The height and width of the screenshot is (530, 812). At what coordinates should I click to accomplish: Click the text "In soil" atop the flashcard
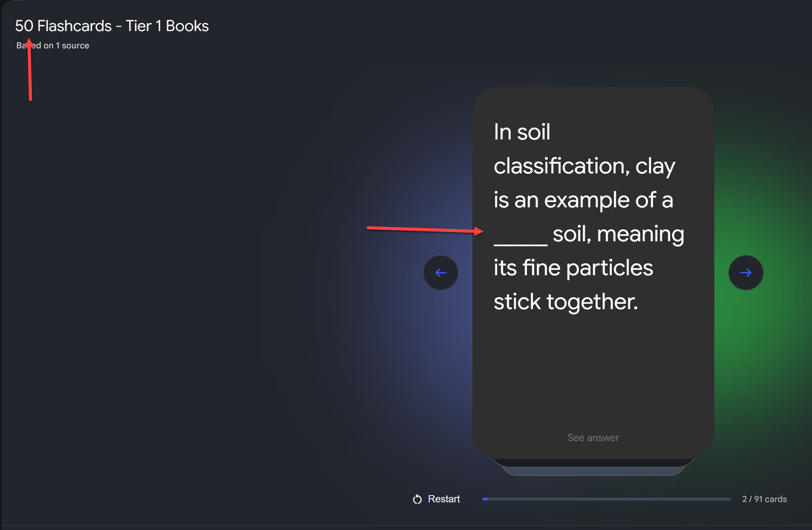522,132
